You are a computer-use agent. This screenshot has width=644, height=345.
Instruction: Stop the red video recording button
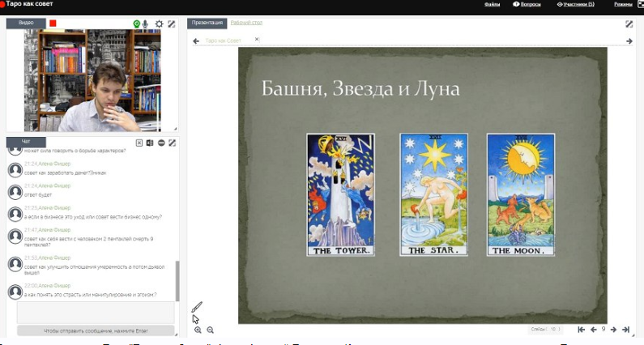pyautogui.click(x=53, y=23)
